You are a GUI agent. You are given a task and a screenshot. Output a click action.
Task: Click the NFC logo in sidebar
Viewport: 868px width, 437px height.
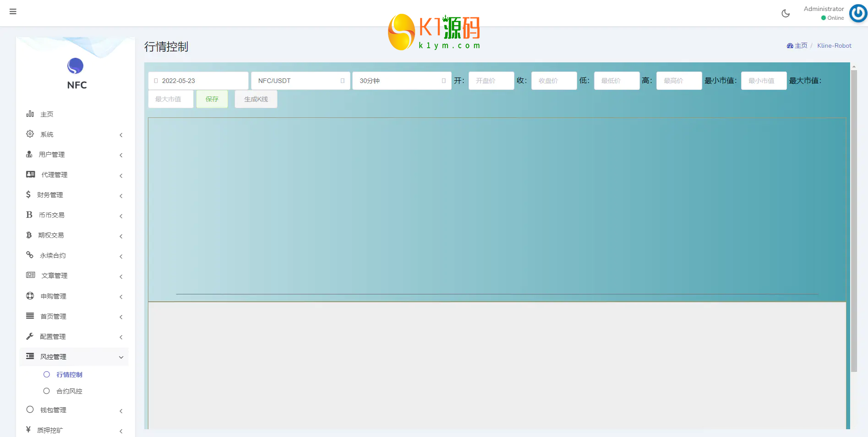coord(76,66)
